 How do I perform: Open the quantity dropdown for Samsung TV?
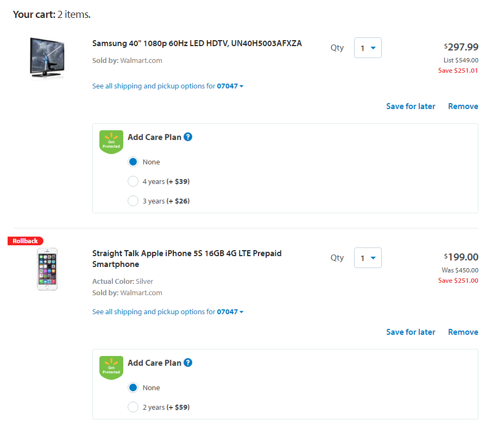point(368,48)
